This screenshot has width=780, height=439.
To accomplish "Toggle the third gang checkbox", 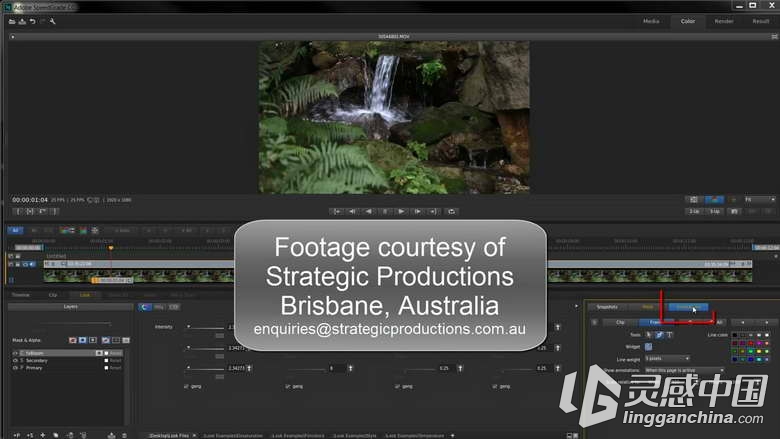I will (x=397, y=386).
